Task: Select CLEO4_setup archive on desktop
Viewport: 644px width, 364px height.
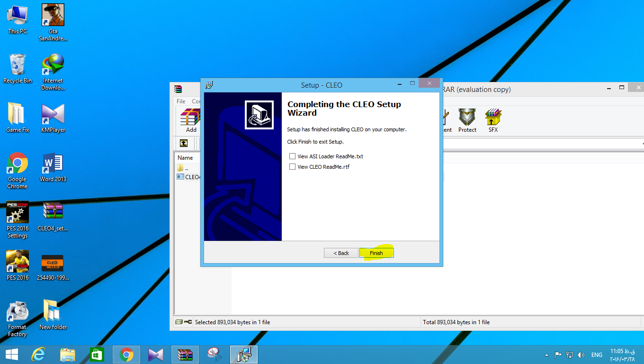Action: pos(53,217)
